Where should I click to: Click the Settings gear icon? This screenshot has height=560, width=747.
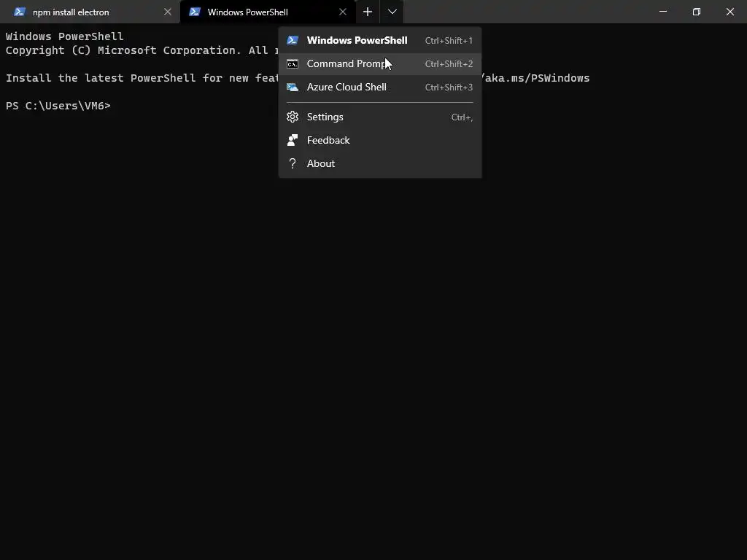point(293,117)
